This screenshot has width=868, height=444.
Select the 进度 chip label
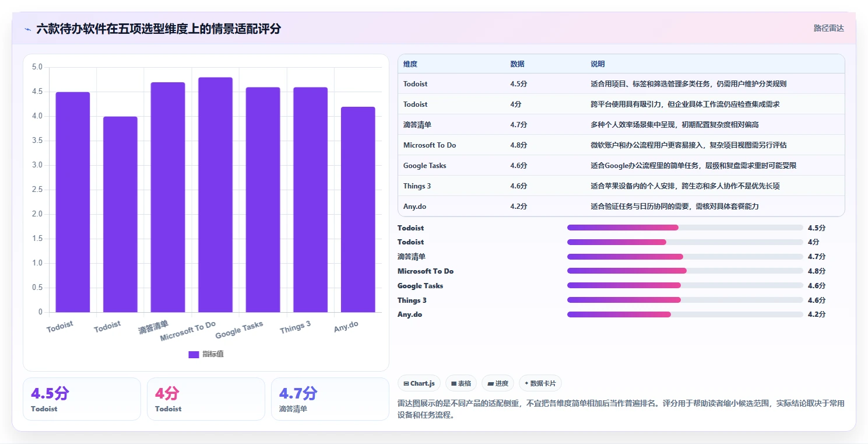[x=502, y=383]
